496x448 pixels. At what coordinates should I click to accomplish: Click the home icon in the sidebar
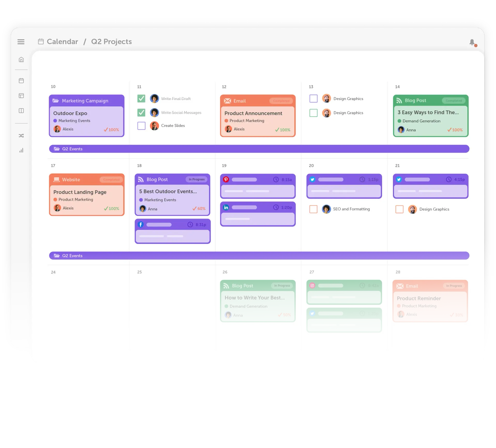(21, 60)
